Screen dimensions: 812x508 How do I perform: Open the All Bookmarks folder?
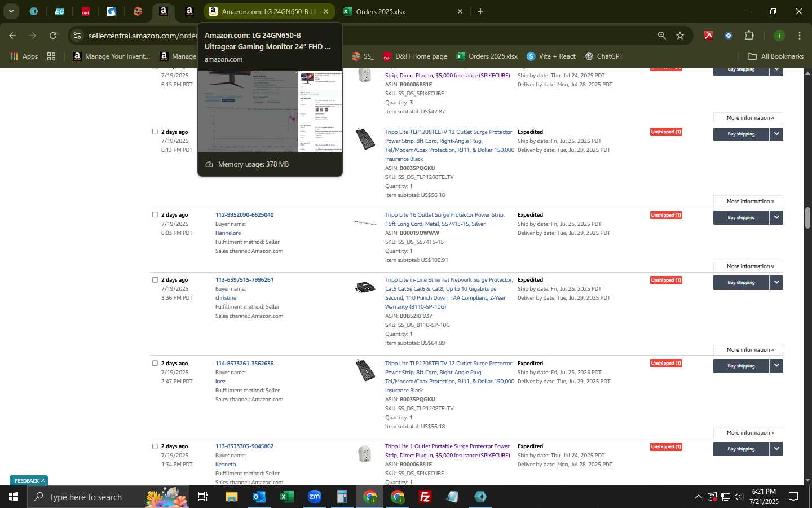775,56
